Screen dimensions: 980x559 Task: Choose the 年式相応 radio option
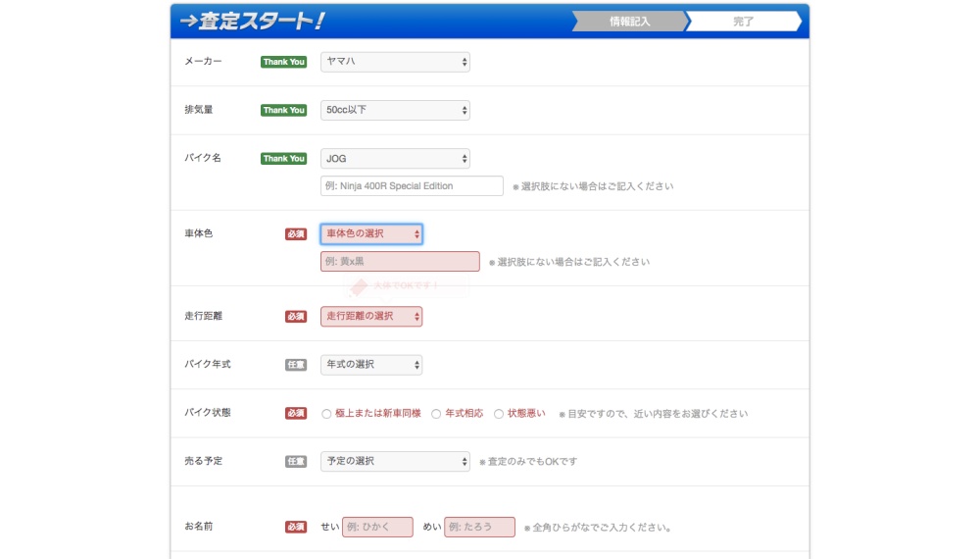(x=436, y=414)
